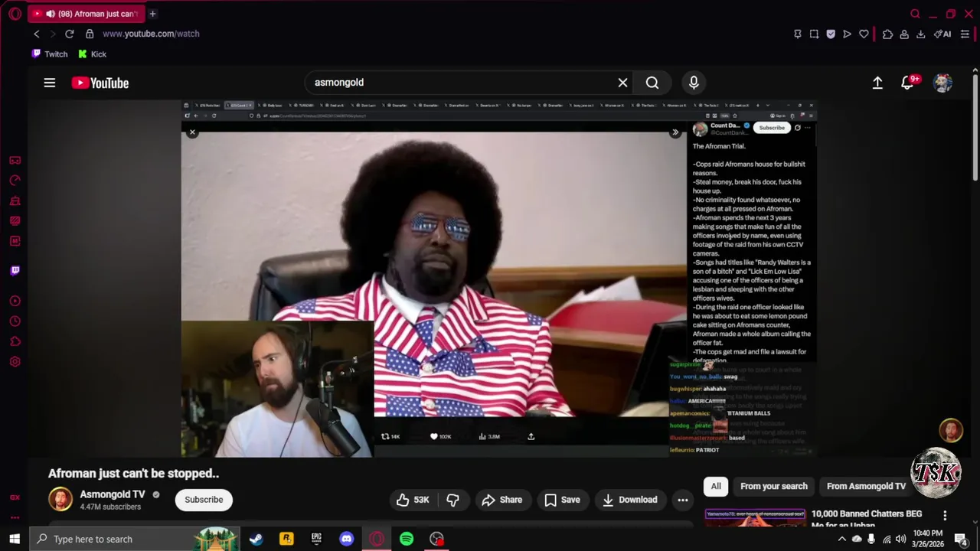
Task: Open the browser profile account icon
Action: 904,34
